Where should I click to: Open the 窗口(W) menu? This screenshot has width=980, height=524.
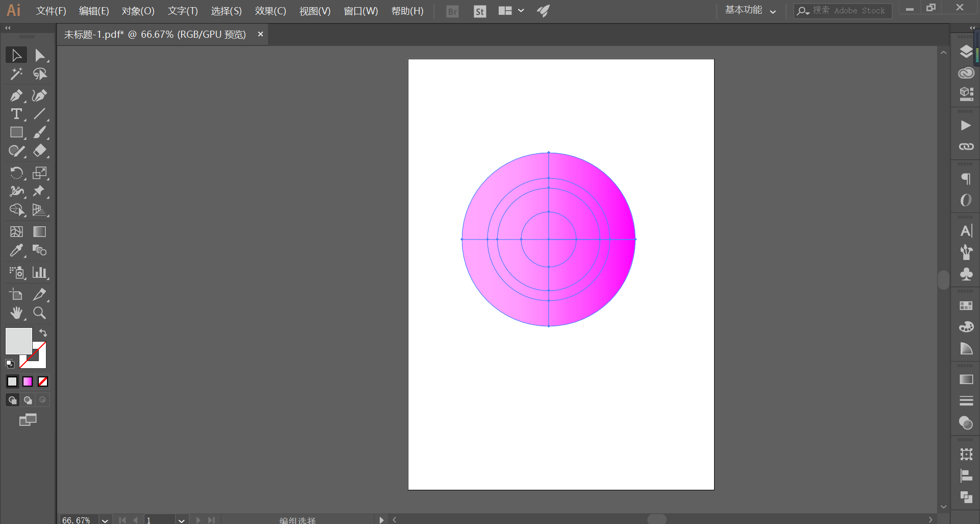pyautogui.click(x=361, y=11)
